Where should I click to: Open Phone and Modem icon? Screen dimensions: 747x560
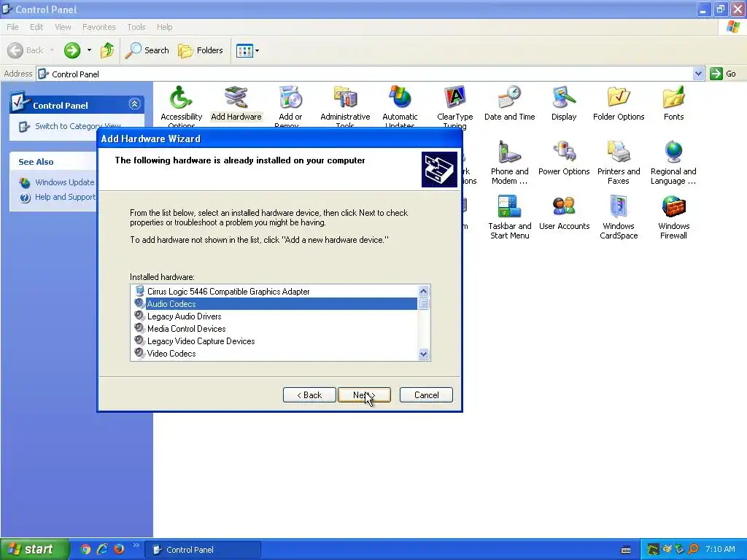tap(509, 163)
